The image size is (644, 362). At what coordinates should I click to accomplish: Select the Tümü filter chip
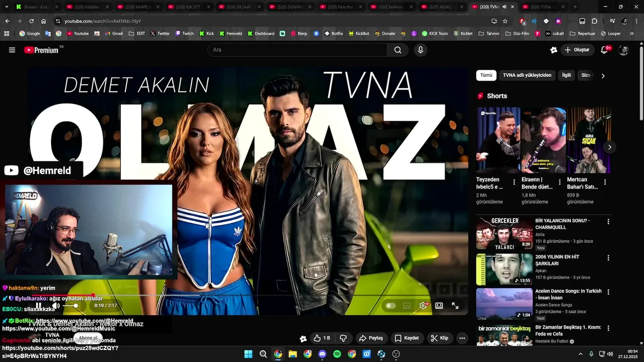tap(486, 75)
